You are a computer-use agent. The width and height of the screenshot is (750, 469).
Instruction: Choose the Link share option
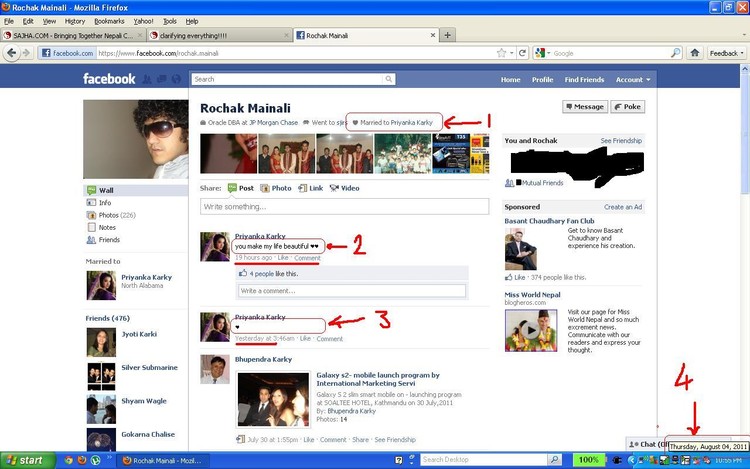310,188
